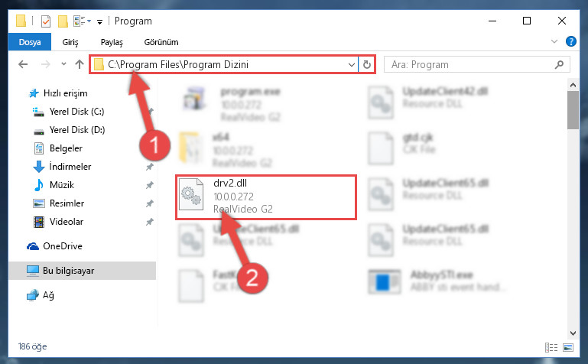The height and width of the screenshot is (364, 588).
Task: Expand the ribbon with the chevron
Action: pyautogui.click(x=554, y=41)
